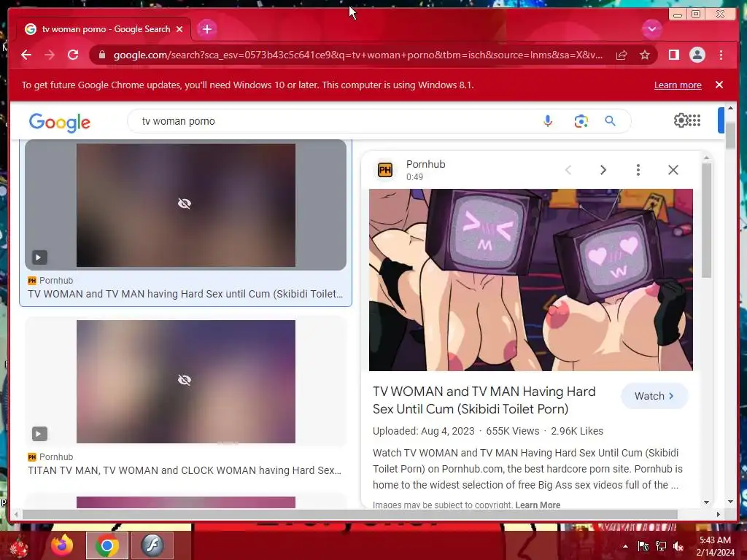Click the forward navigation arrow
This screenshot has height=560, width=747.
pyautogui.click(x=50, y=55)
